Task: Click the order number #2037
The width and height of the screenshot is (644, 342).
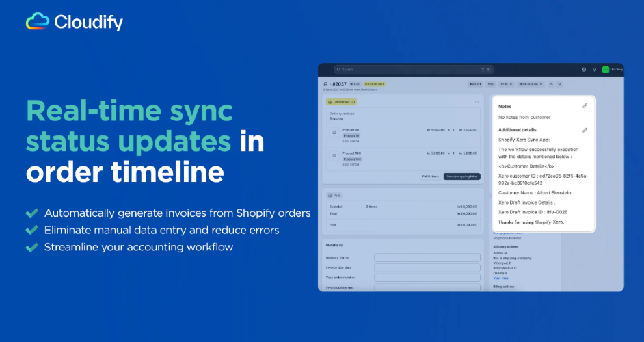Action: click(x=339, y=84)
